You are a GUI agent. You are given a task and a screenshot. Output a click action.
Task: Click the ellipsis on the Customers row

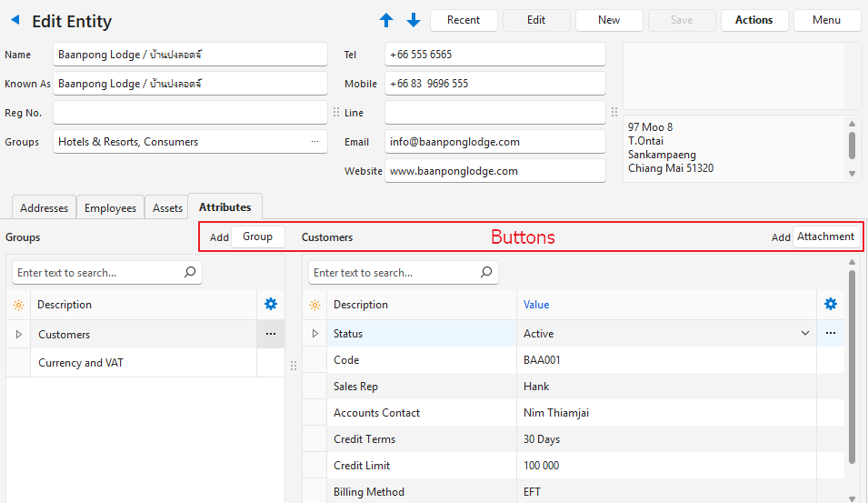tap(270, 334)
